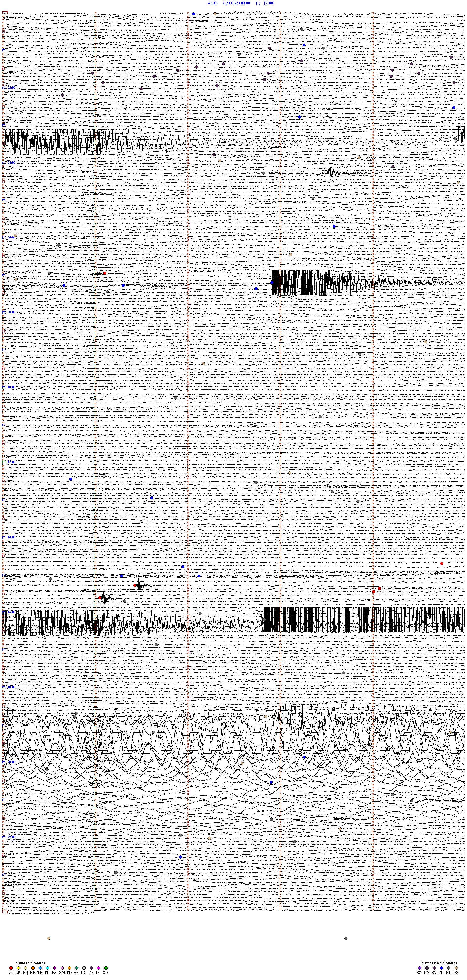This screenshot has width=467, height=980.
Task: Select the 02:00 time label
Action: coord(11,88)
